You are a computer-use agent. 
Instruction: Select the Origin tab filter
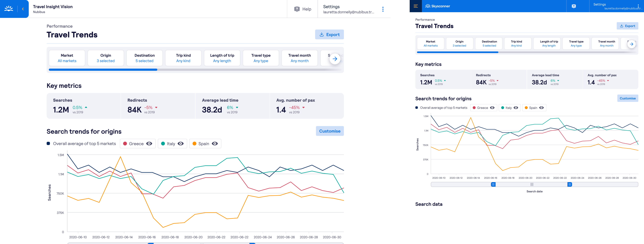point(106,57)
